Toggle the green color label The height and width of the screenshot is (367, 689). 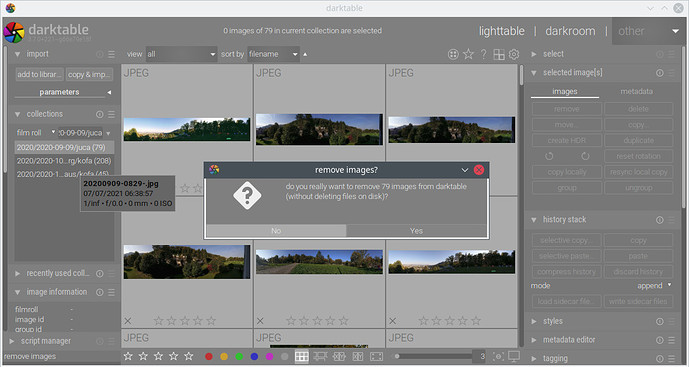tap(239, 356)
